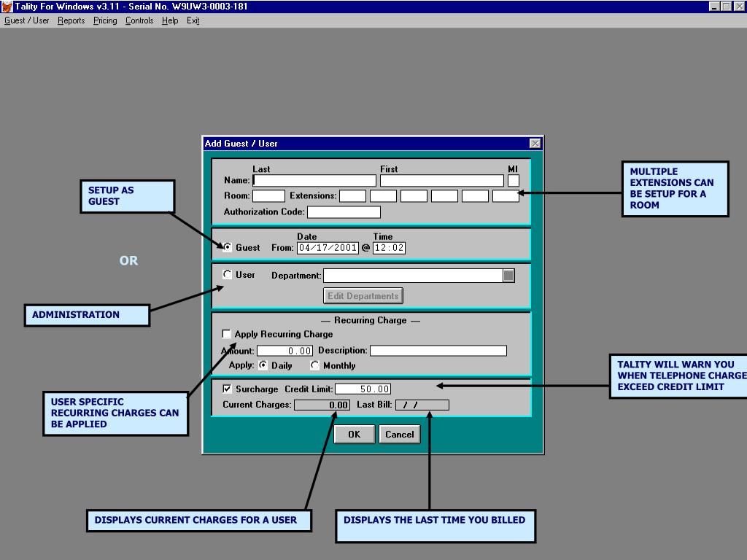
Task: Click the Authorization Code field
Action: 344,212
